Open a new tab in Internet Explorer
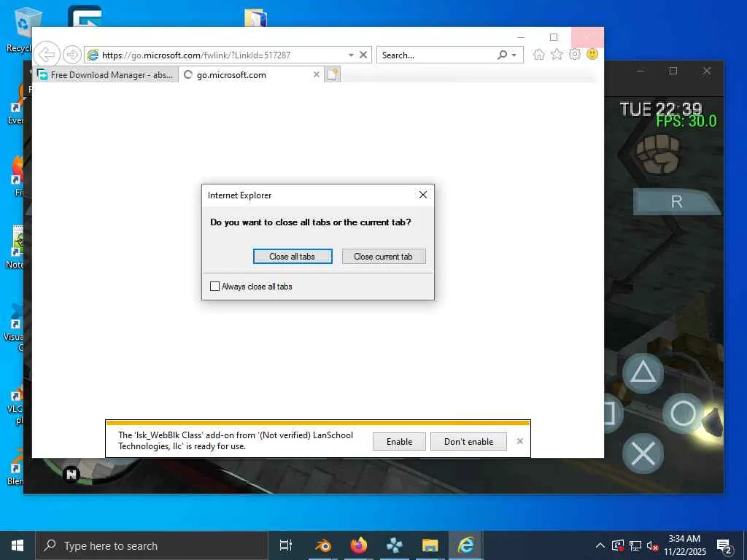This screenshot has height=560, width=747. point(333,74)
